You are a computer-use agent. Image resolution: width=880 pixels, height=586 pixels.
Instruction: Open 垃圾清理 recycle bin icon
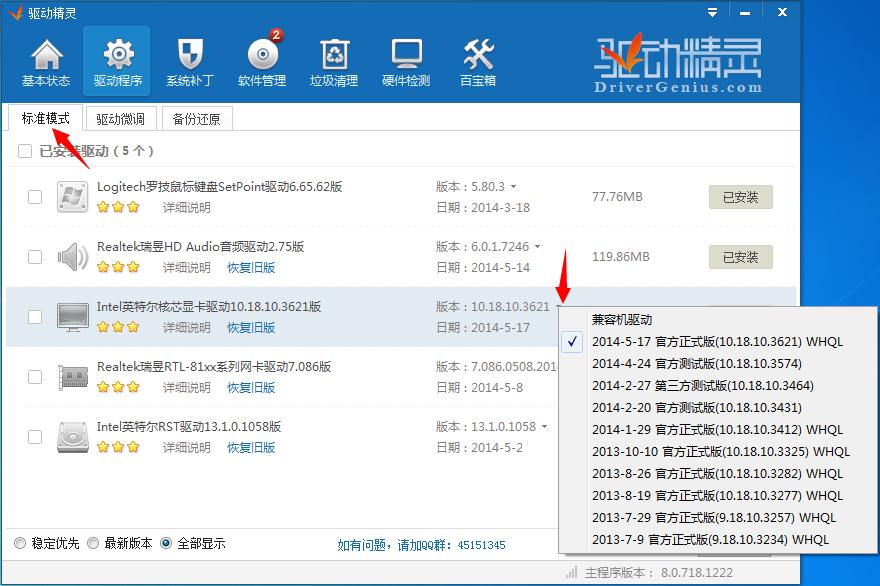[x=334, y=62]
